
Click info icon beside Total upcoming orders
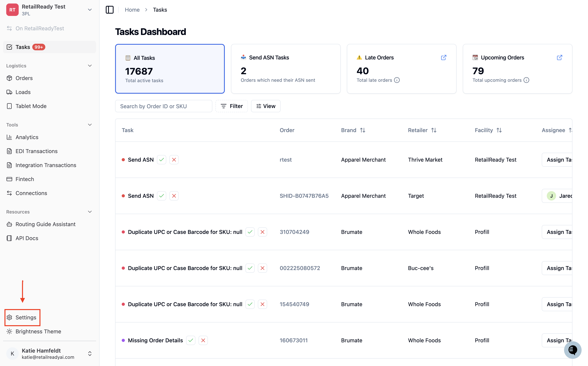pos(526,80)
